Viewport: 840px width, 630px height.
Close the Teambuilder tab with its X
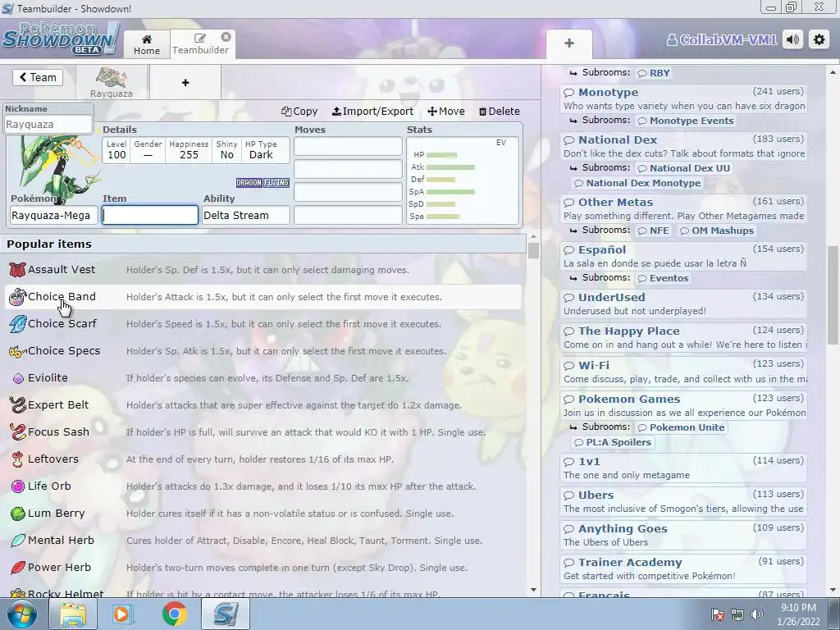[x=226, y=37]
